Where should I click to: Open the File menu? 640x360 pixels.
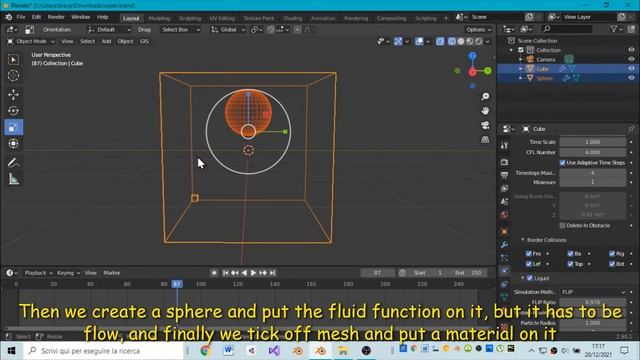tap(21, 17)
